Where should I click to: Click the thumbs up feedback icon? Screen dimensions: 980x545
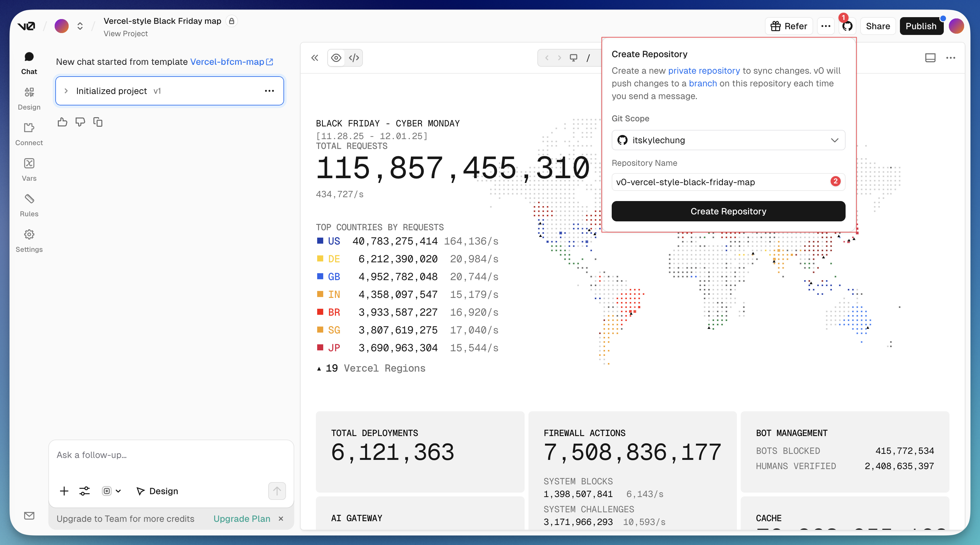pyautogui.click(x=62, y=122)
